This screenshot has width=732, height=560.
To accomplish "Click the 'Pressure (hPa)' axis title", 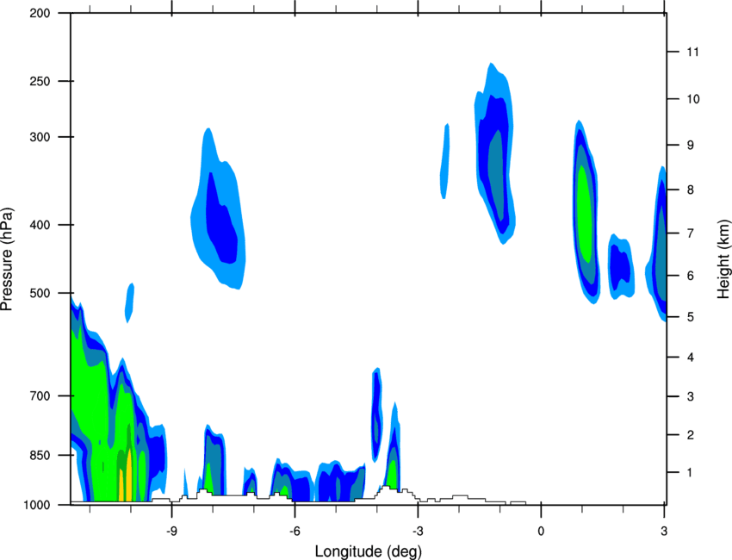I will coord(7,258).
